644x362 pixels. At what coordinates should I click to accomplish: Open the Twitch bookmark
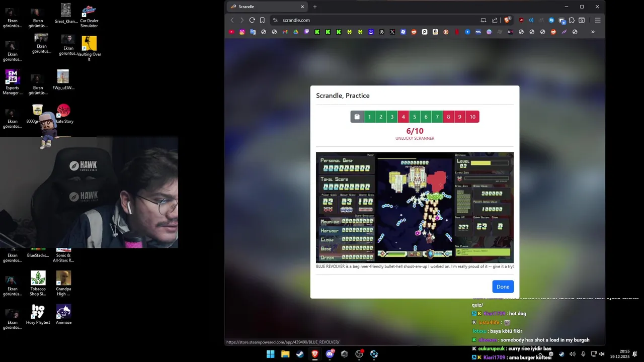pyautogui.click(x=306, y=32)
